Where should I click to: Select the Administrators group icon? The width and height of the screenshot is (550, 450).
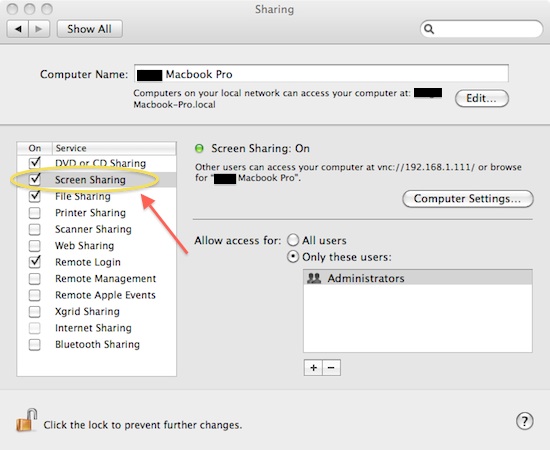(x=314, y=278)
